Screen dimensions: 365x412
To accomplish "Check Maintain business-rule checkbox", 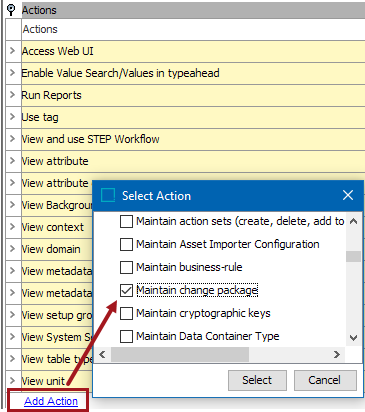I will [x=126, y=267].
